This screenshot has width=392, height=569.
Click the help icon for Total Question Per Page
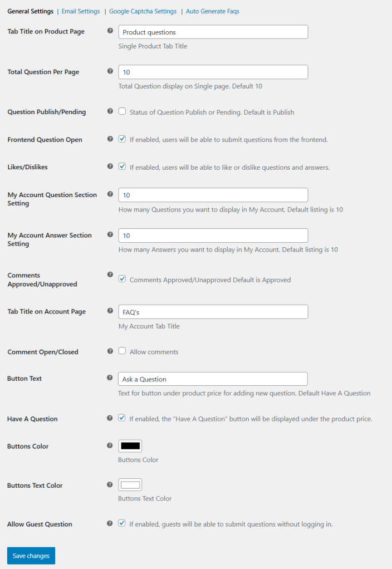110,71
